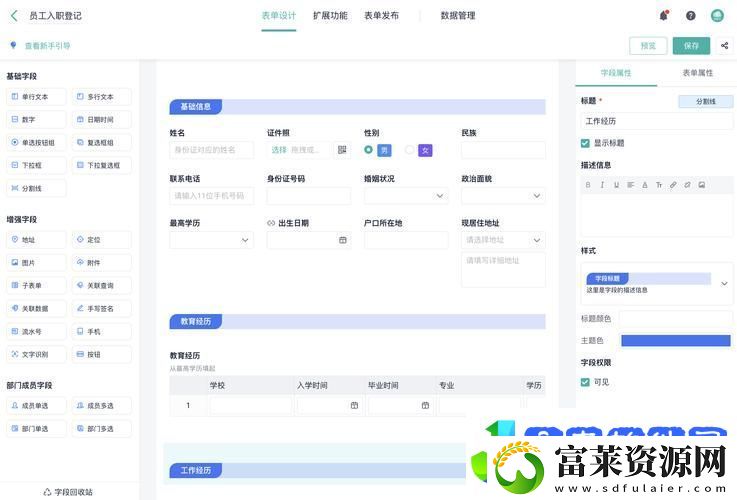Select the 女 radio button
The height and width of the screenshot is (500, 737).
(x=409, y=150)
